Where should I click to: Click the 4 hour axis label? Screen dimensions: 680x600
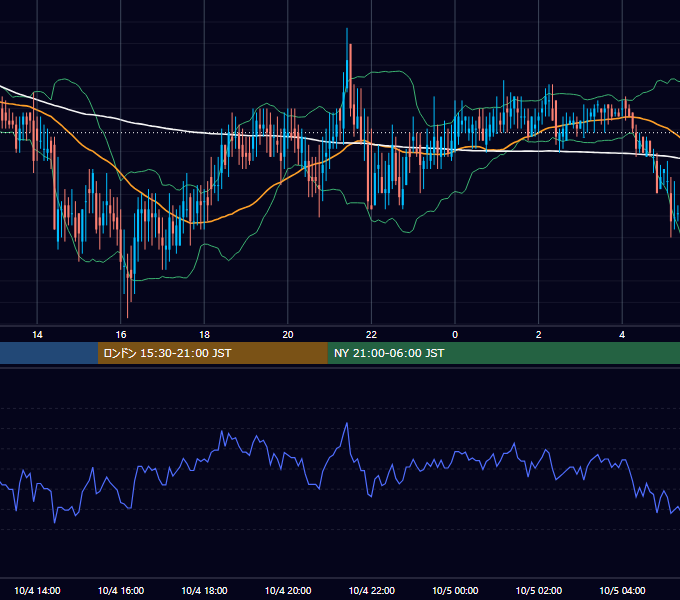(x=622, y=335)
